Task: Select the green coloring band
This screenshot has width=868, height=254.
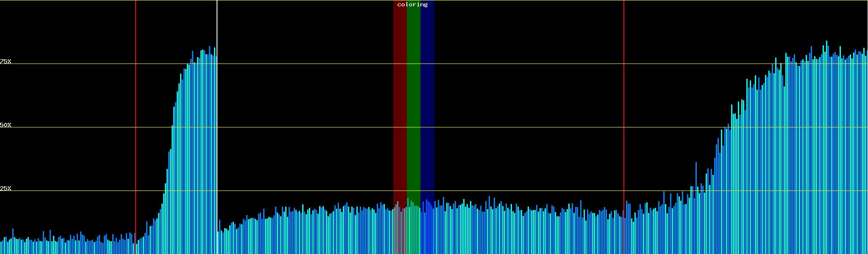Action: click(413, 106)
